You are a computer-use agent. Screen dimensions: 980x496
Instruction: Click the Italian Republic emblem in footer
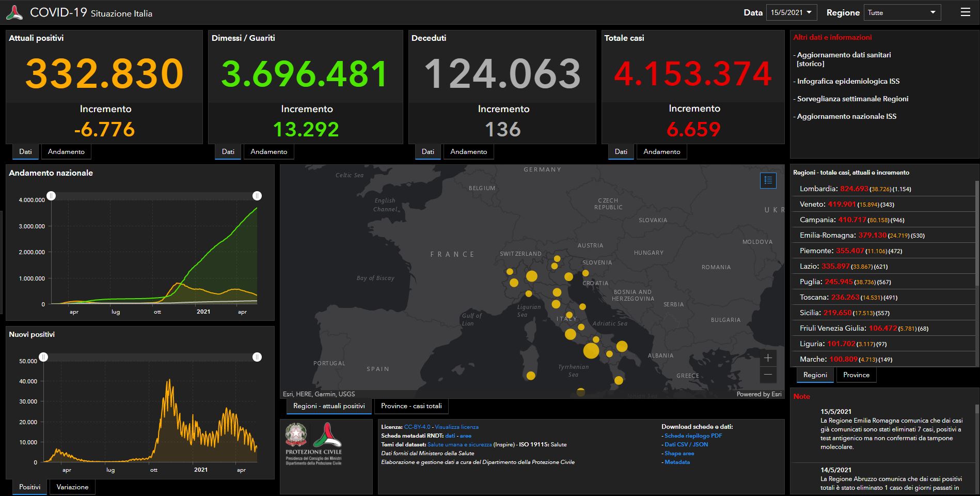[296, 435]
